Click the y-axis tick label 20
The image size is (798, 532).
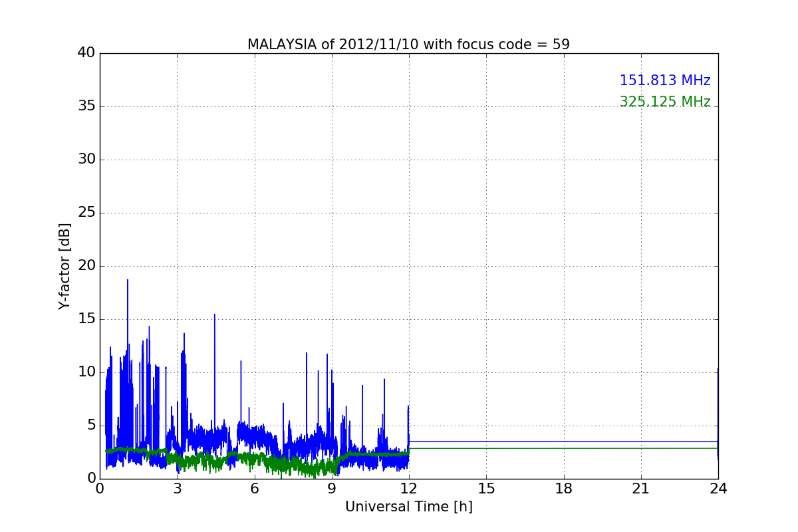coord(86,266)
